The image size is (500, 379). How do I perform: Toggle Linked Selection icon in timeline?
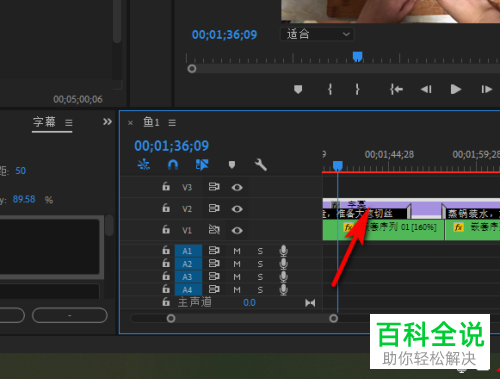202,164
